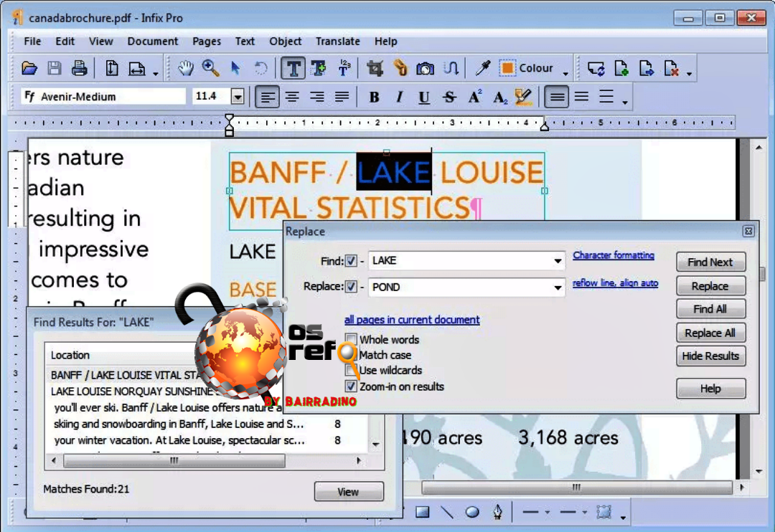Apply Subscript formatting
This screenshot has width=775, height=532.
499,98
